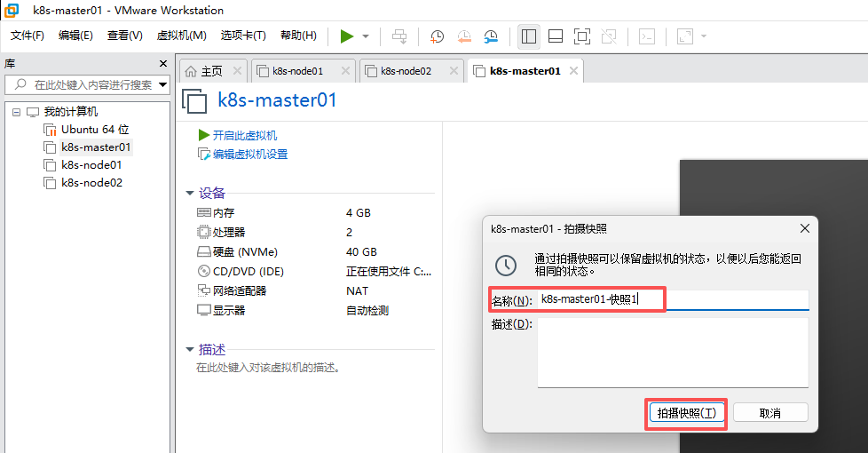Click the revert to snapshot toolbar icon

464,36
